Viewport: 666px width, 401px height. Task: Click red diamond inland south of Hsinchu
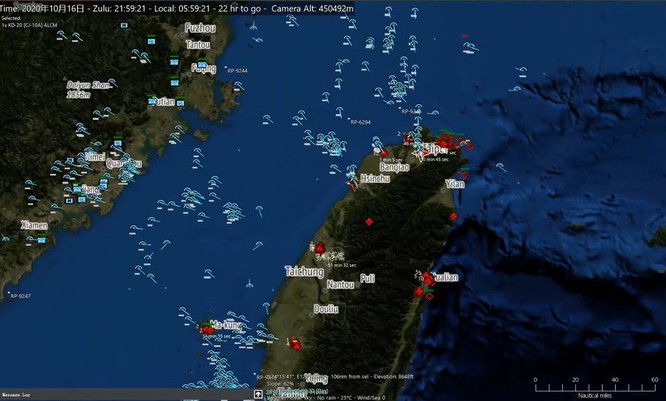(x=368, y=221)
